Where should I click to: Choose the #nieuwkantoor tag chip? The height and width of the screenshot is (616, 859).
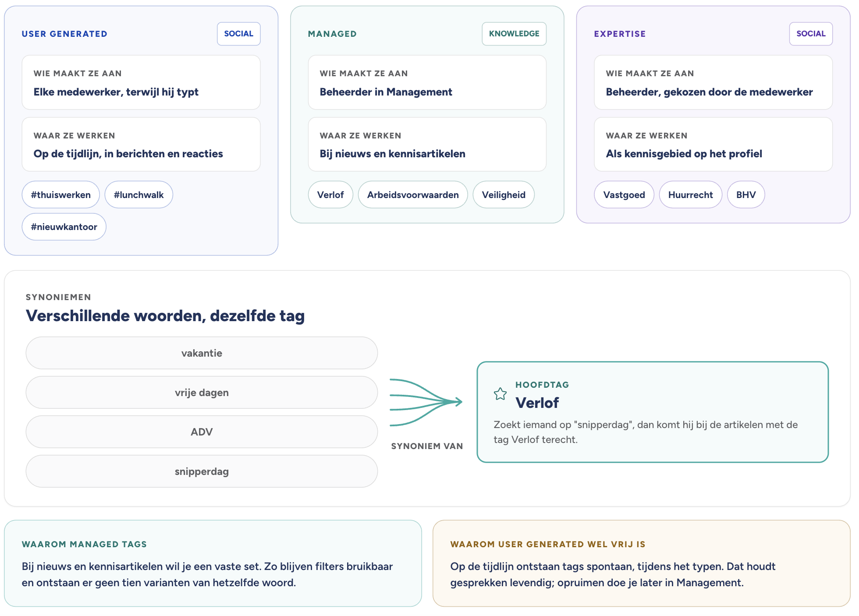[x=64, y=227]
